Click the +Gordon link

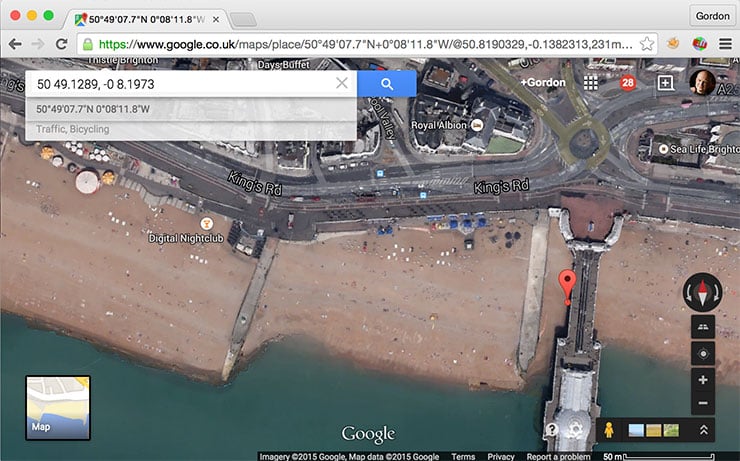coord(543,83)
